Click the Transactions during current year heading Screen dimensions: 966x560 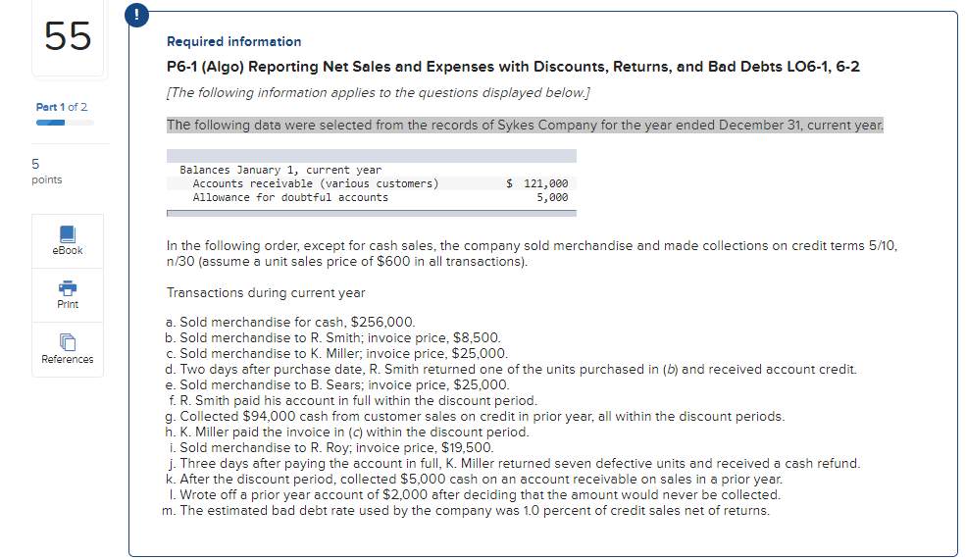point(266,292)
